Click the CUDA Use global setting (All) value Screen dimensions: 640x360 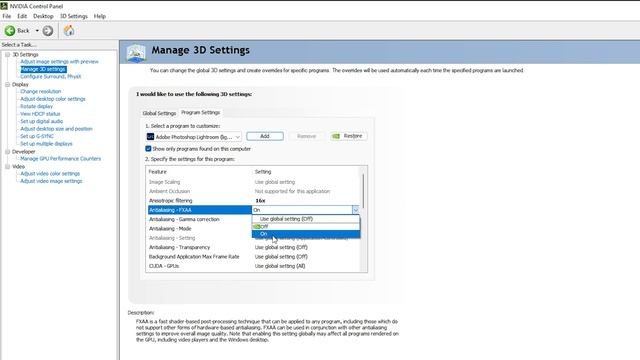click(280, 266)
